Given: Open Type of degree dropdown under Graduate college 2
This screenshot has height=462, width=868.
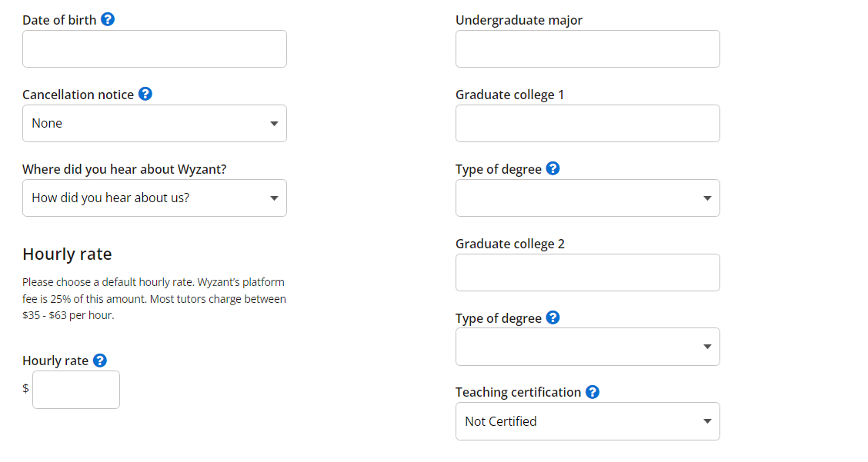Looking at the screenshot, I should 588,347.
